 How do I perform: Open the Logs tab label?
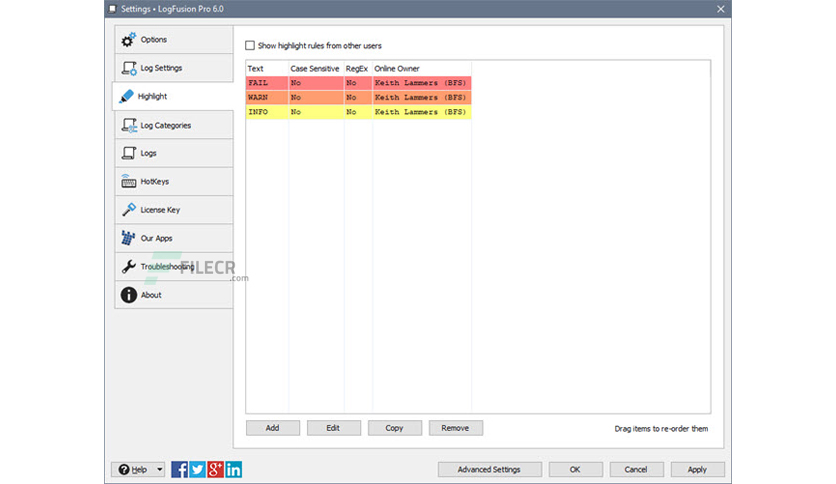pyautogui.click(x=148, y=154)
